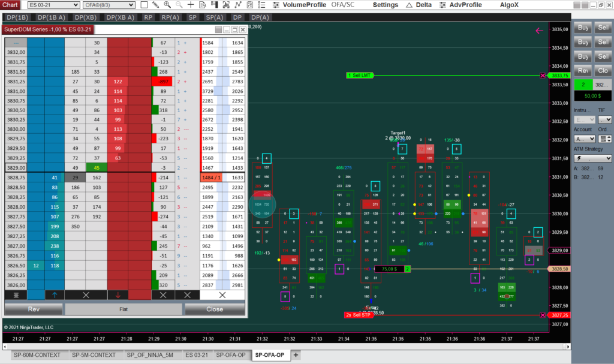Screen dimensions: 614x364
Task: Open the data box icon
Action: click(x=203, y=5)
